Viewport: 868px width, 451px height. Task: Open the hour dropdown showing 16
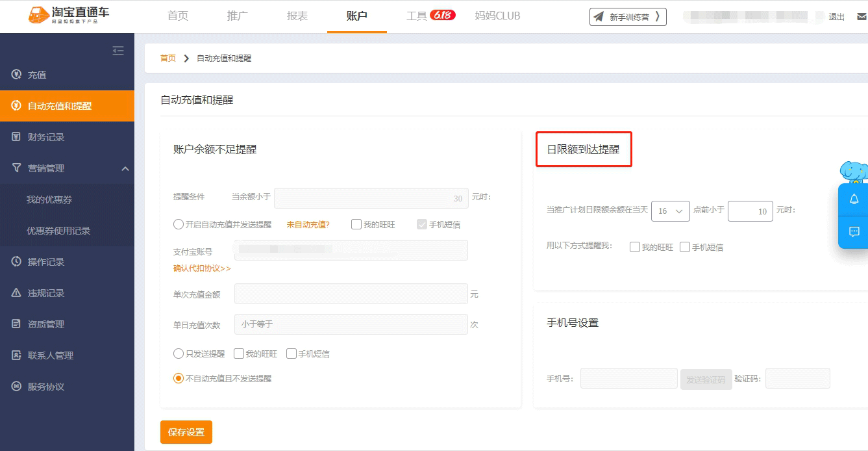click(670, 211)
